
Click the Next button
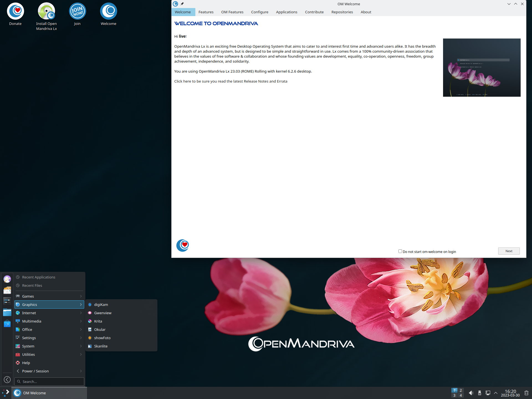(x=509, y=251)
